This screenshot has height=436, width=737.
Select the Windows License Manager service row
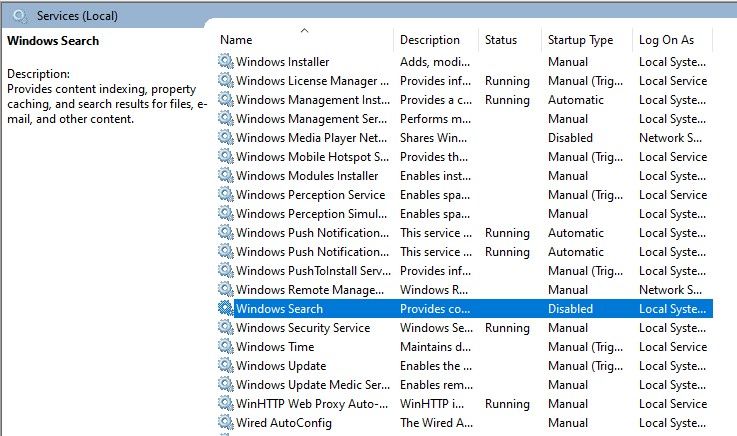pos(312,81)
